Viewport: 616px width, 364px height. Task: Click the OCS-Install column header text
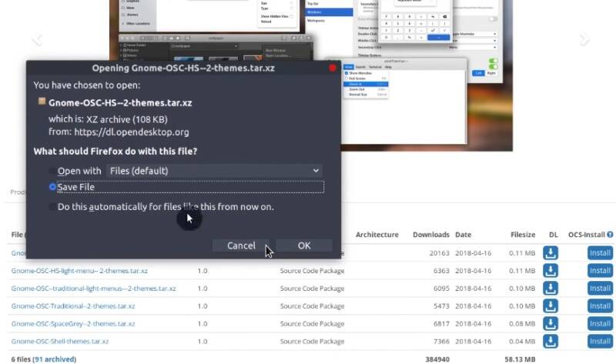click(586, 235)
